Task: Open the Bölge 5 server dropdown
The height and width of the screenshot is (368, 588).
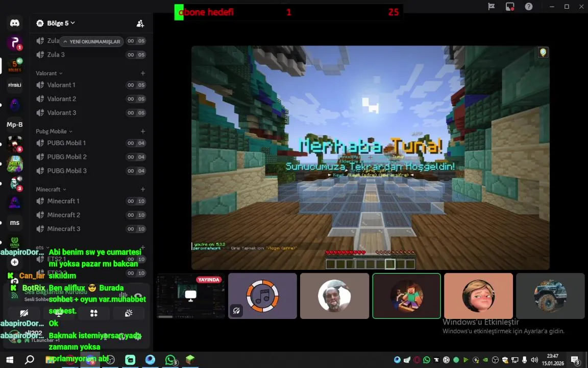Action: pos(56,24)
